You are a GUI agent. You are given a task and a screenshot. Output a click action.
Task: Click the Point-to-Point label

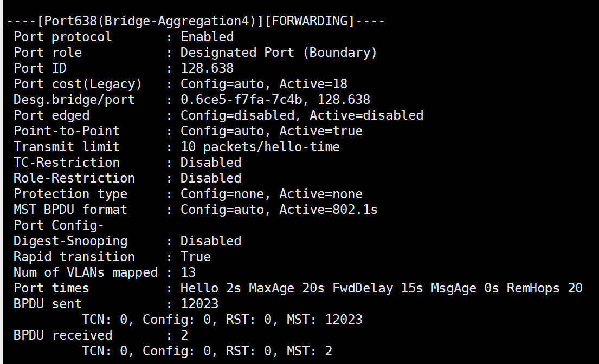pos(67,131)
